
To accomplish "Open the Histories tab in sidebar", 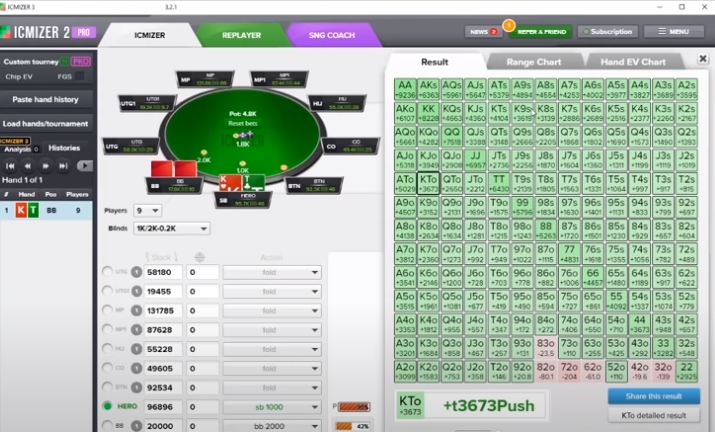I will 64,148.
